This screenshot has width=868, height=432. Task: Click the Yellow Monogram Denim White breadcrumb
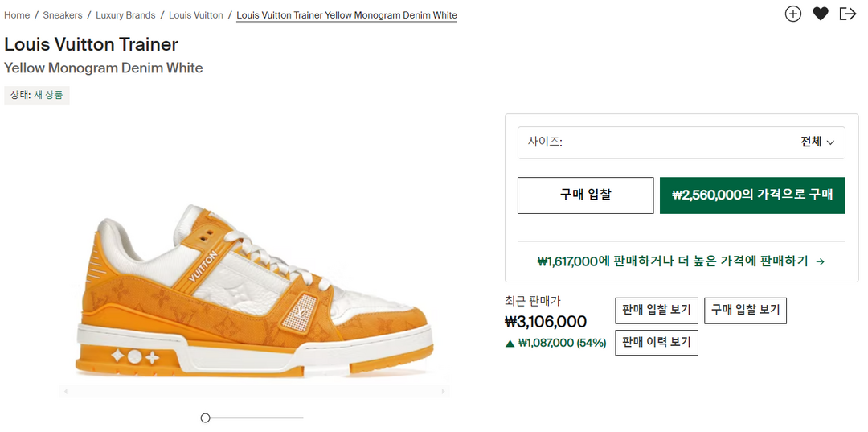[346, 15]
